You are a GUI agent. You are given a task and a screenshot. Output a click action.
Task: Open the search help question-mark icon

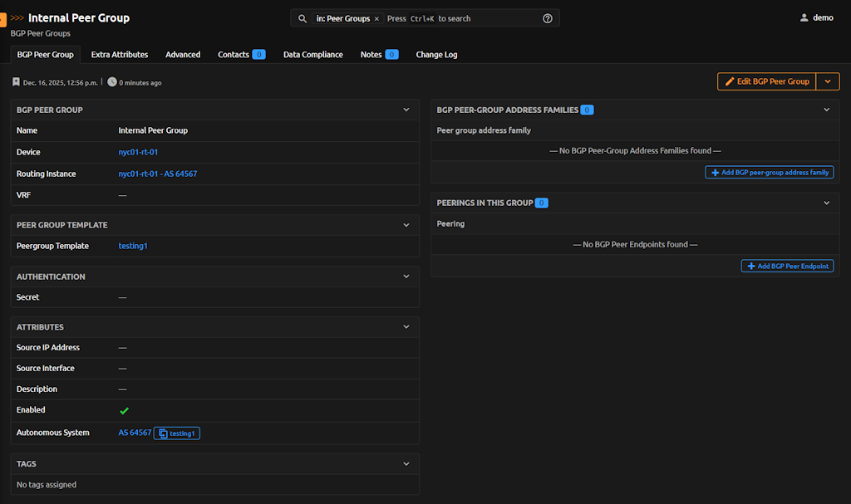point(548,18)
